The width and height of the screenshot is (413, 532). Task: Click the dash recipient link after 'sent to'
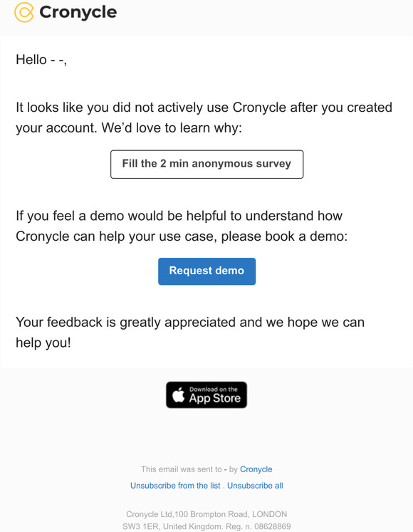[225, 469]
